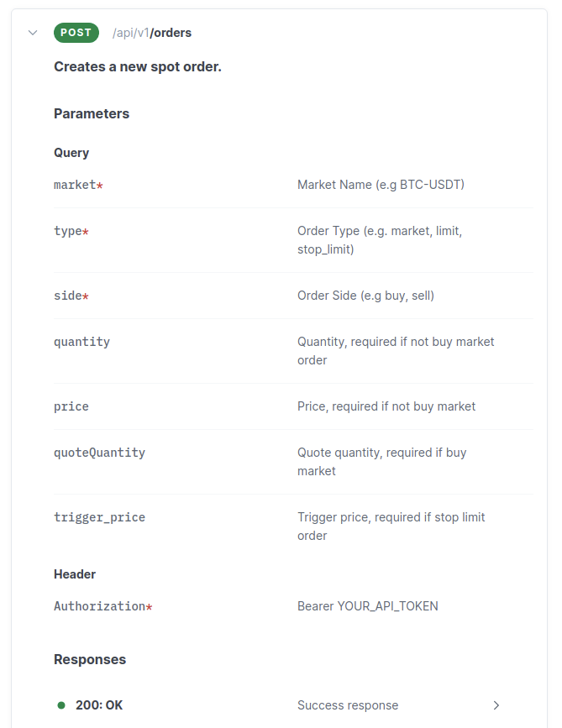Click the trigger_price parameter name

tap(99, 517)
